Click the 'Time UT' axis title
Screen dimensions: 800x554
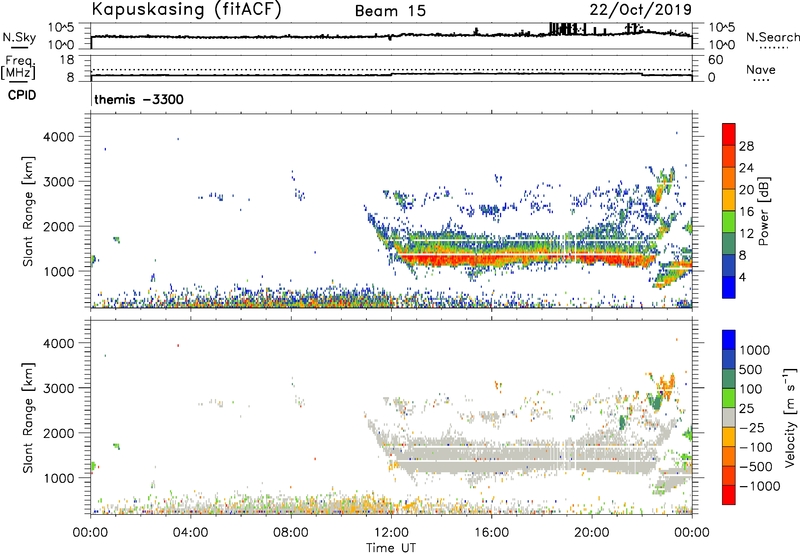(391, 548)
